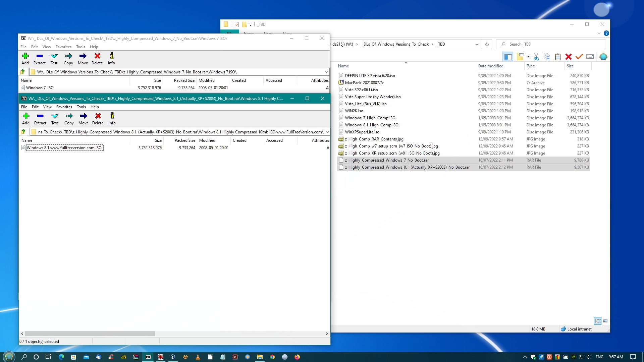Switch Explorer to details view layout
This screenshot has width=644, height=362.
(598, 321)
